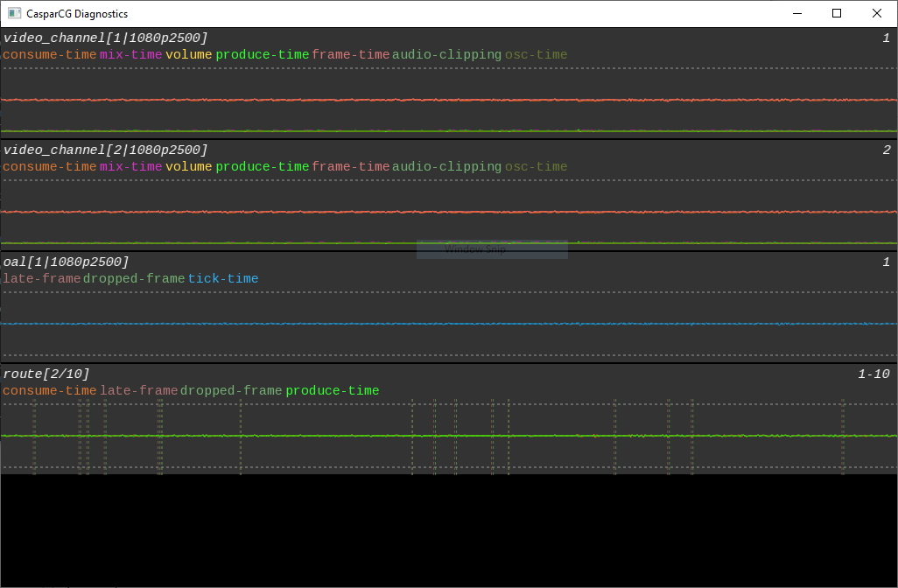Click osc-time label in video_channel 1 graph
This screenshot has width=898, height=588.
[536, 54]
